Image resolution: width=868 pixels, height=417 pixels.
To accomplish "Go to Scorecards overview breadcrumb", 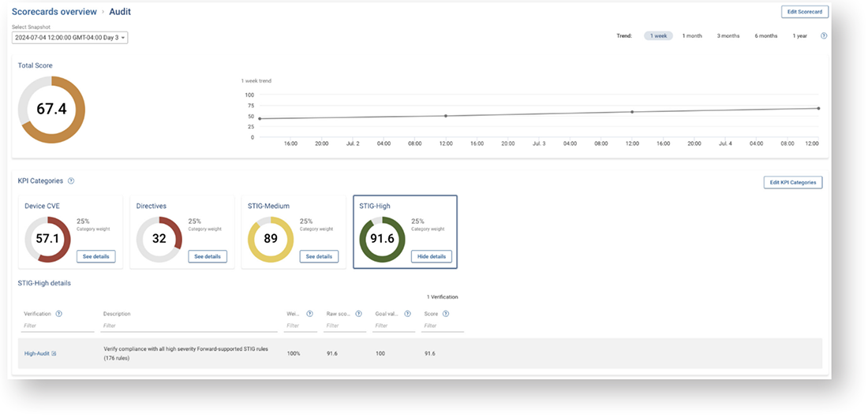I will 54,12.
